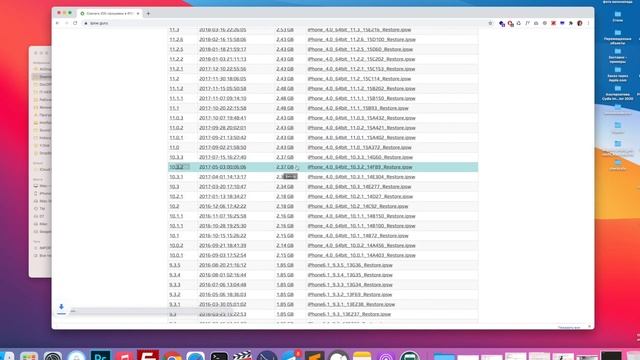Click version number 10.3.2 in the highlighted row
640x360 pixels.
[176, 167]
